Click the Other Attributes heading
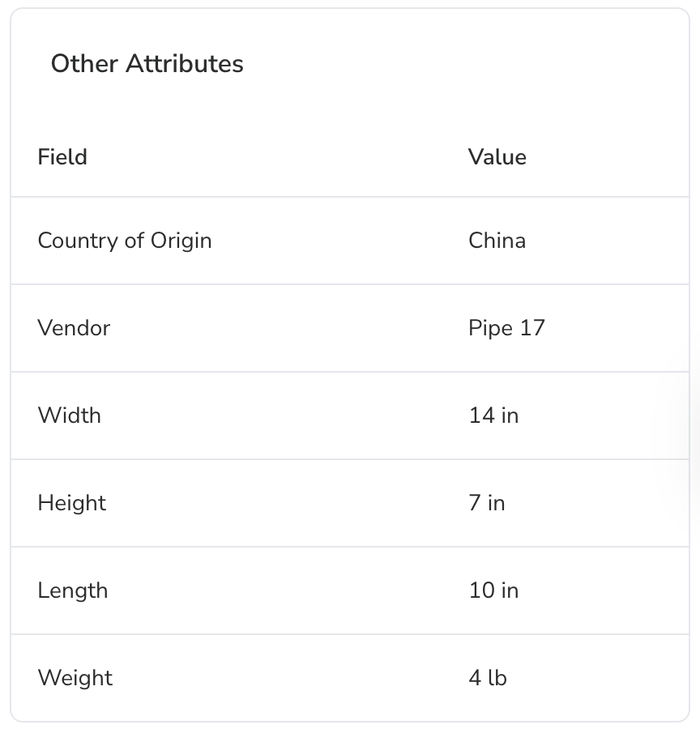 pyautogui.click(x=147, y=64)
